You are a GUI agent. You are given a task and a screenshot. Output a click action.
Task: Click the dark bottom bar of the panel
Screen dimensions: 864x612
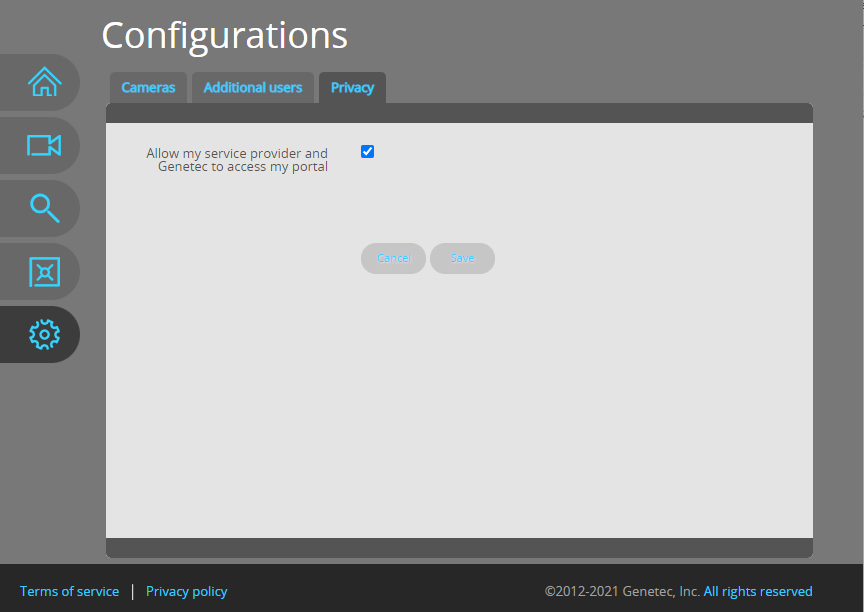(x=459, y=548)
